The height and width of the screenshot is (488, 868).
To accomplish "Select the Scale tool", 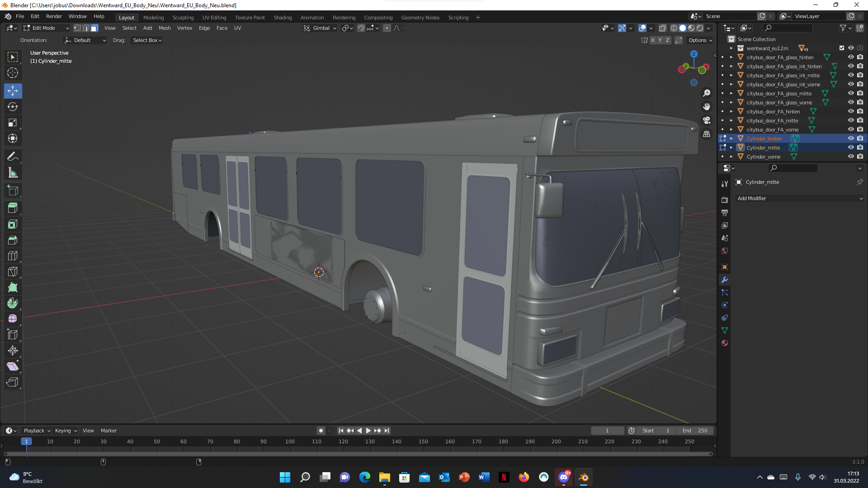I will point(13,123).
